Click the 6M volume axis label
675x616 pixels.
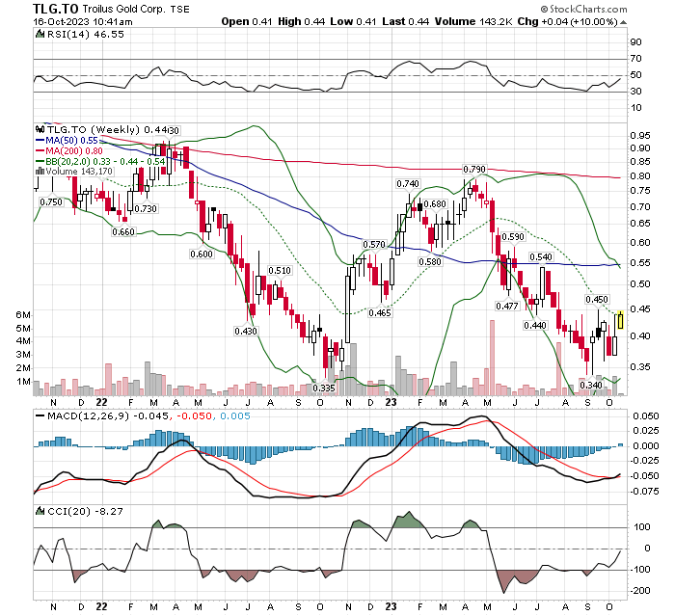point(24,315)
